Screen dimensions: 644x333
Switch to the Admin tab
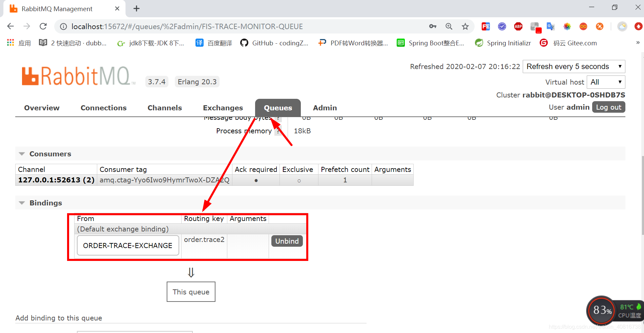tap(325, 108)
